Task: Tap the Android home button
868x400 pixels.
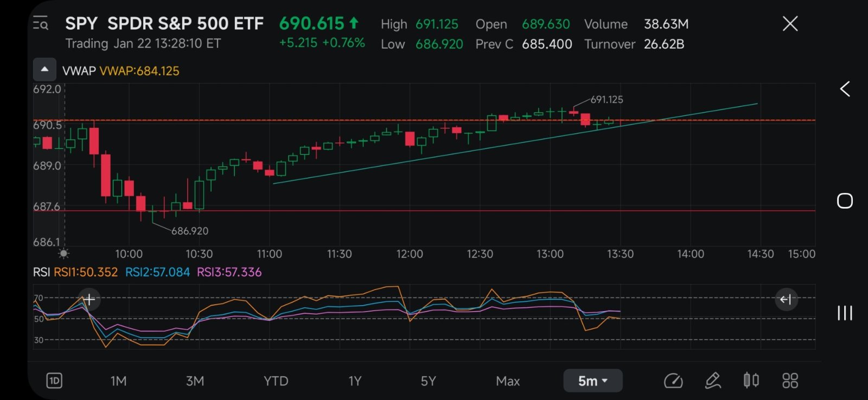Action: click(845, 201)
